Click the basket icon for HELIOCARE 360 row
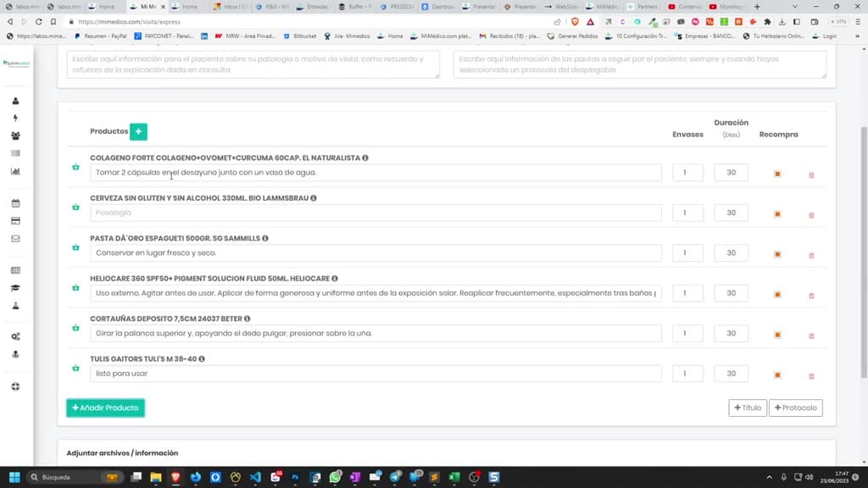The height and width of the screenshot is (488, 868). pos(75,288)
